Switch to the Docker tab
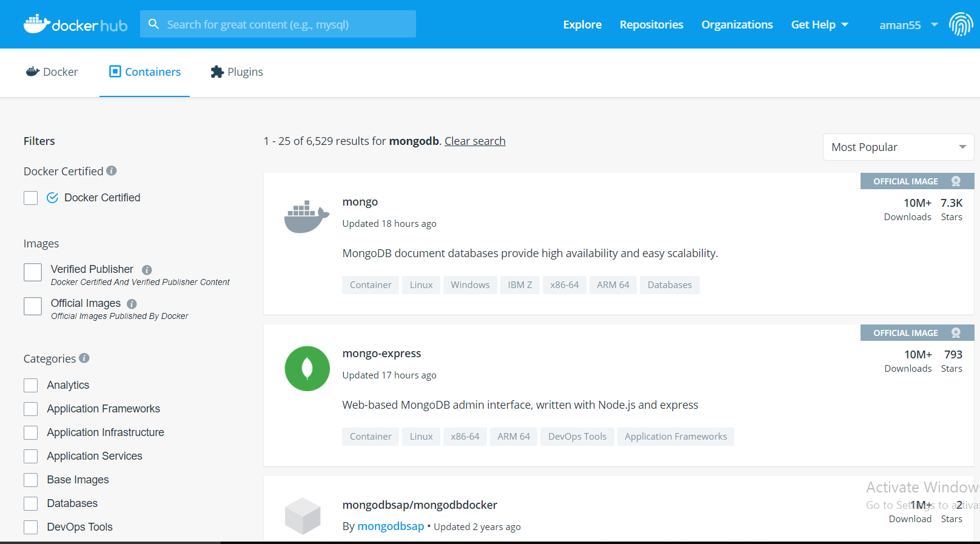Viewport: 980px width, 544px height. [x=52, y=72]
